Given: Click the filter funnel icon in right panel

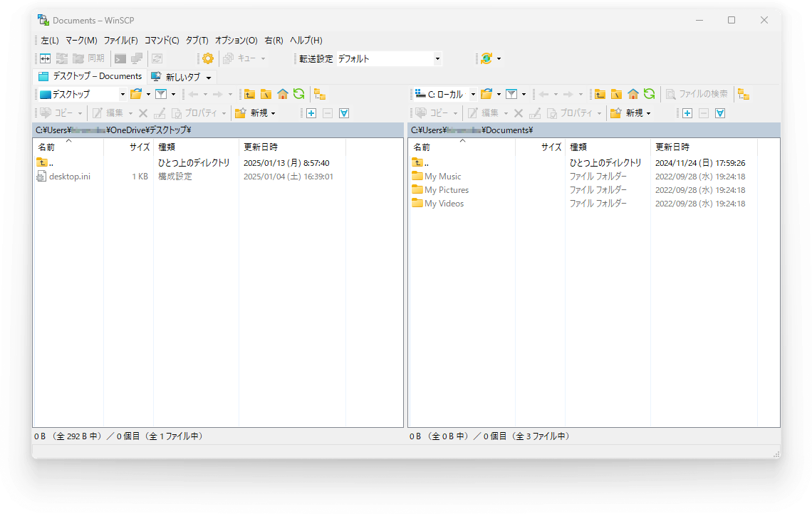Looking at the screenshot, I should (511, 94).
